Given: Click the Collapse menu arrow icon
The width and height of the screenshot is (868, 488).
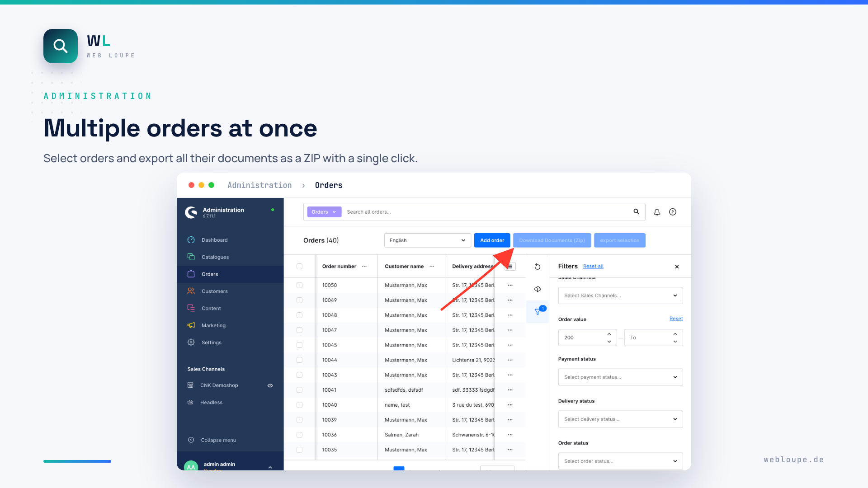Looking at the screenshot, I should (x=191, y=440).
